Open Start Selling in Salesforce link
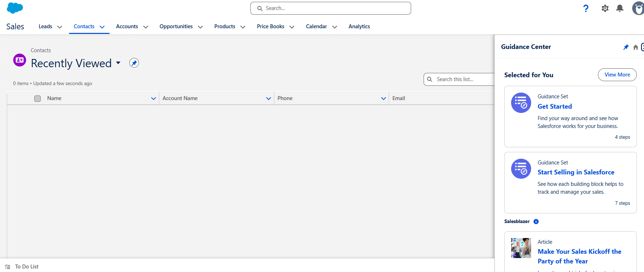The height and width of the screenshot is (272, 644). click(x=576, y=172)
